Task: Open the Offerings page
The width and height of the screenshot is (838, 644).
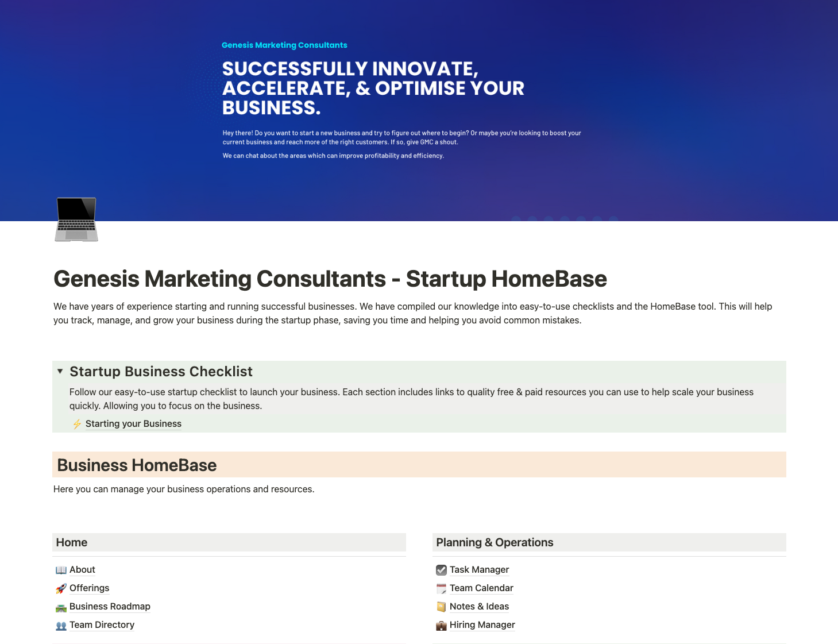Action: coord(89,588)
